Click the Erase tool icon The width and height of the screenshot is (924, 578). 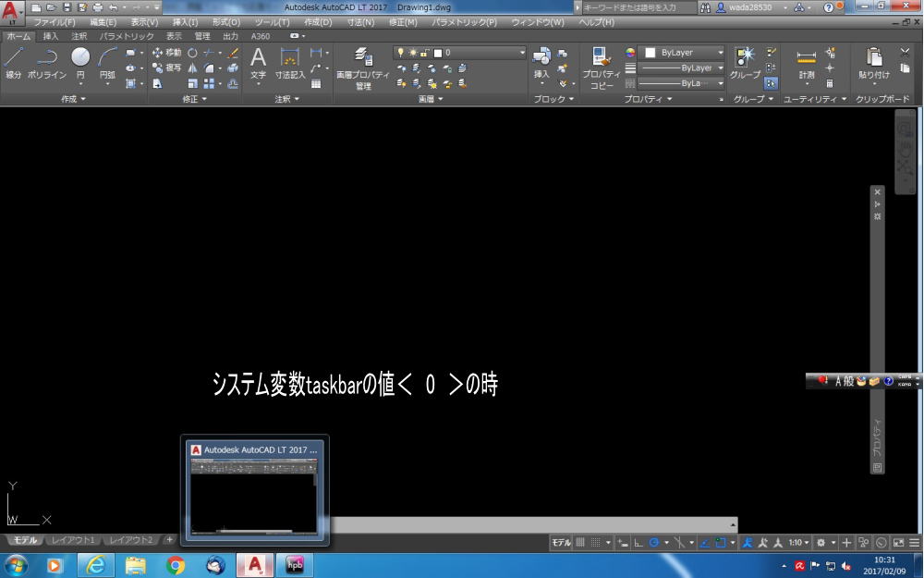coord(233,53)
